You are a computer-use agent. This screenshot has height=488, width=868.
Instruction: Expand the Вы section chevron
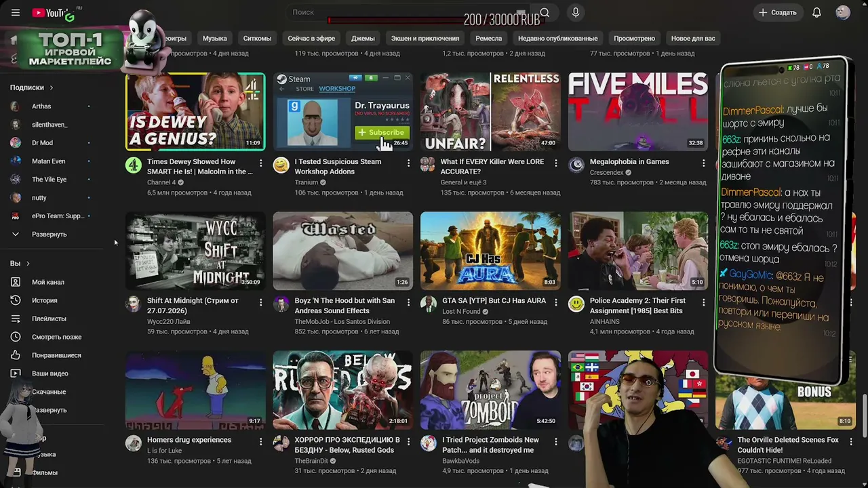point(28,264)
